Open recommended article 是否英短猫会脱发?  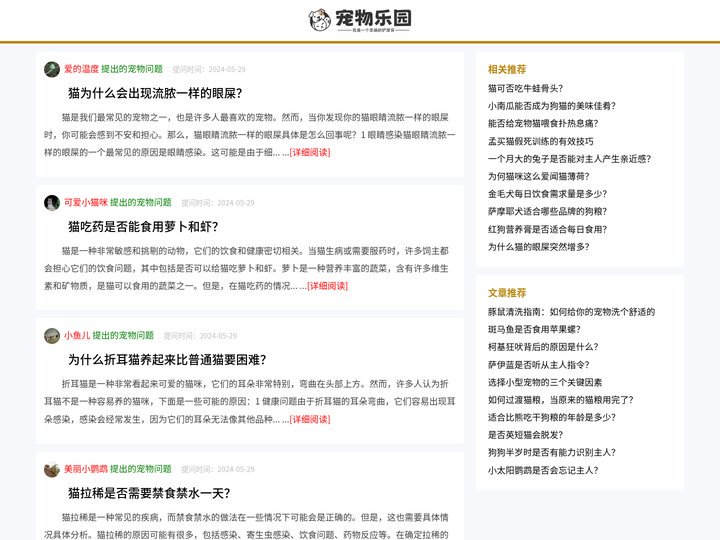coord(525,435)
